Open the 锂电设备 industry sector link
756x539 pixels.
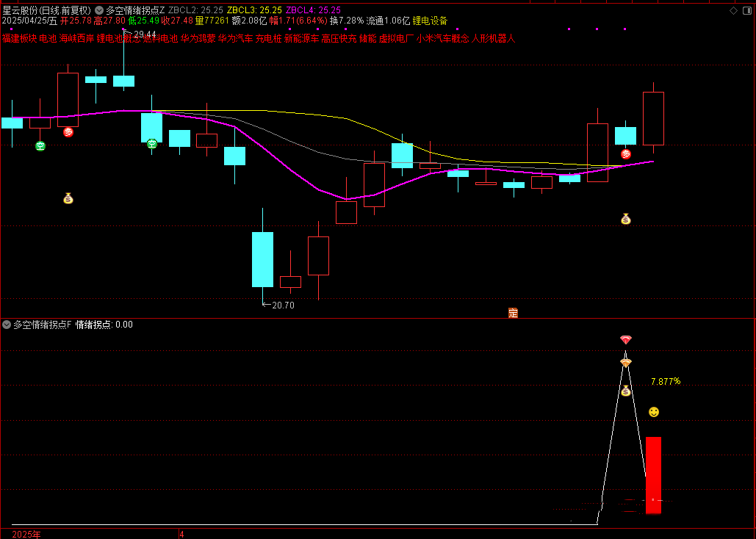tap(430, 21)
